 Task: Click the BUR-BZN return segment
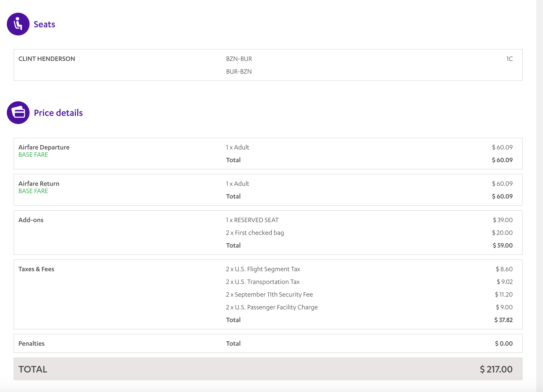point(239,72)
